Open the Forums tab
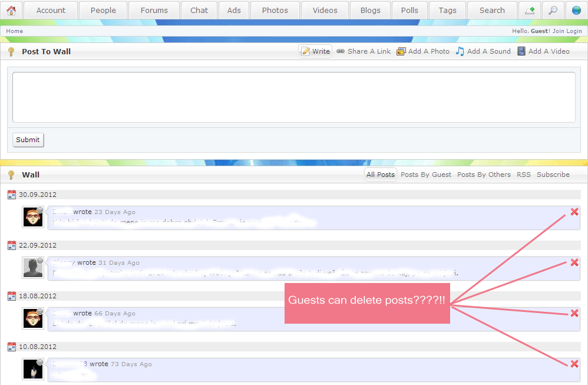 coord(154,10)
